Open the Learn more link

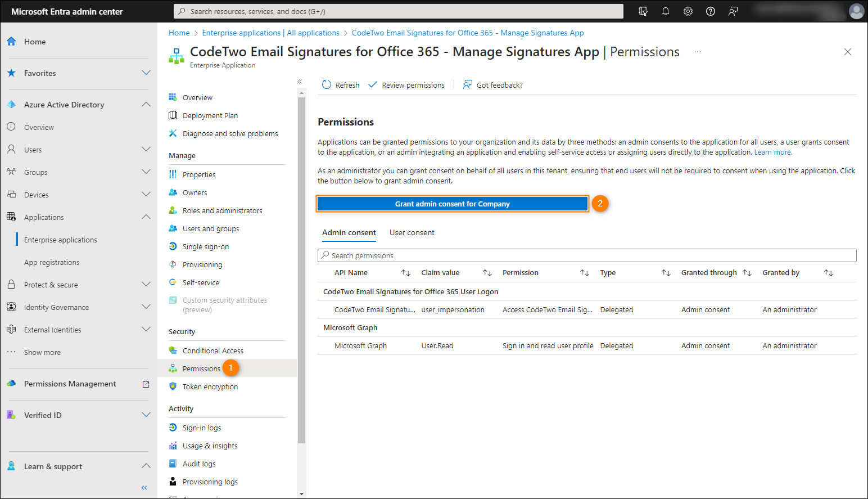(x=773, y=152)
